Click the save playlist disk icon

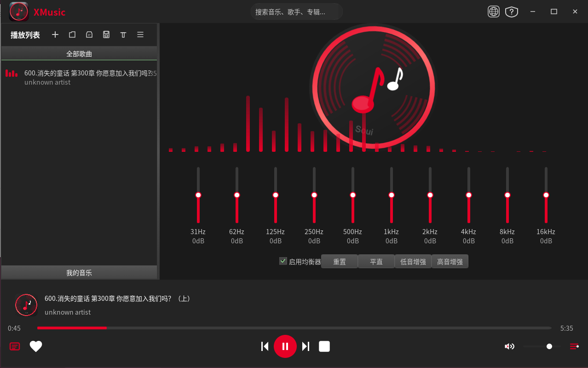106,34
